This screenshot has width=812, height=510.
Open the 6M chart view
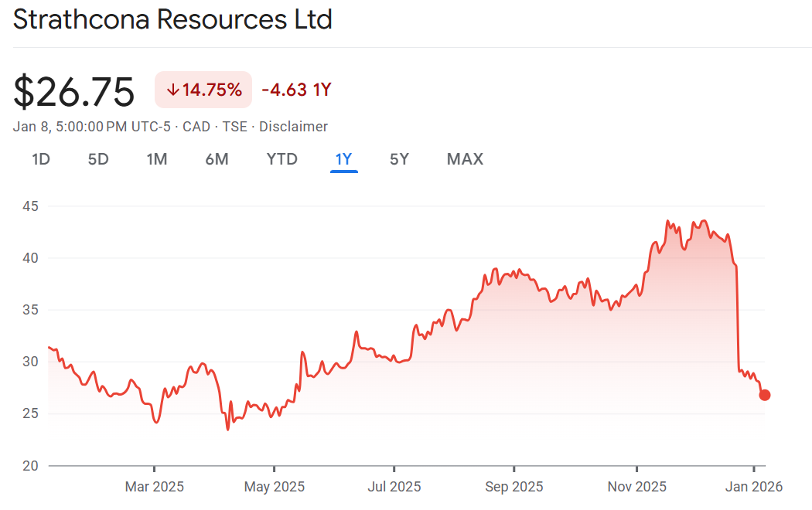[217, 159]
